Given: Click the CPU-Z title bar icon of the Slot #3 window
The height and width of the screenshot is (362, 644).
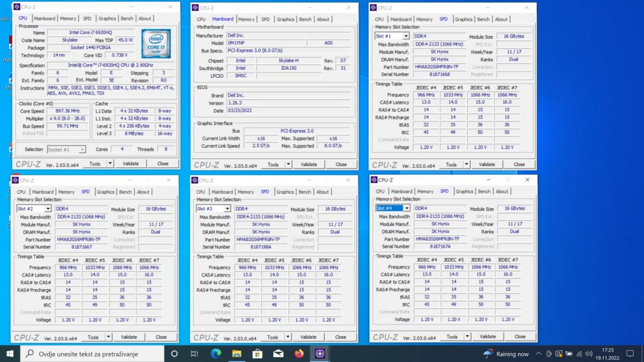Looking at the screenshot, I should tap(195, 181).
